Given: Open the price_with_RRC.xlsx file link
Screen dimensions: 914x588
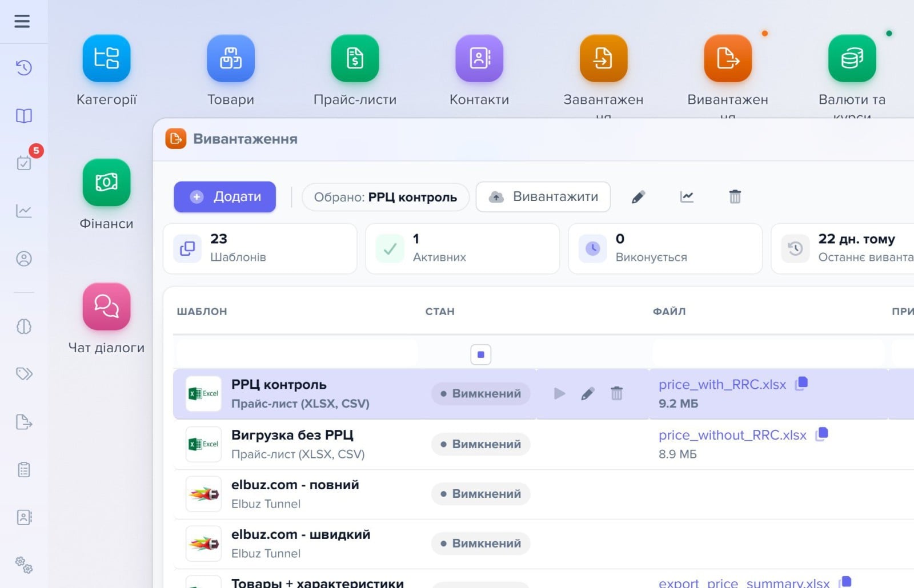Looking at the screenshot, I should pyautogui.click(x=723, y=385).
